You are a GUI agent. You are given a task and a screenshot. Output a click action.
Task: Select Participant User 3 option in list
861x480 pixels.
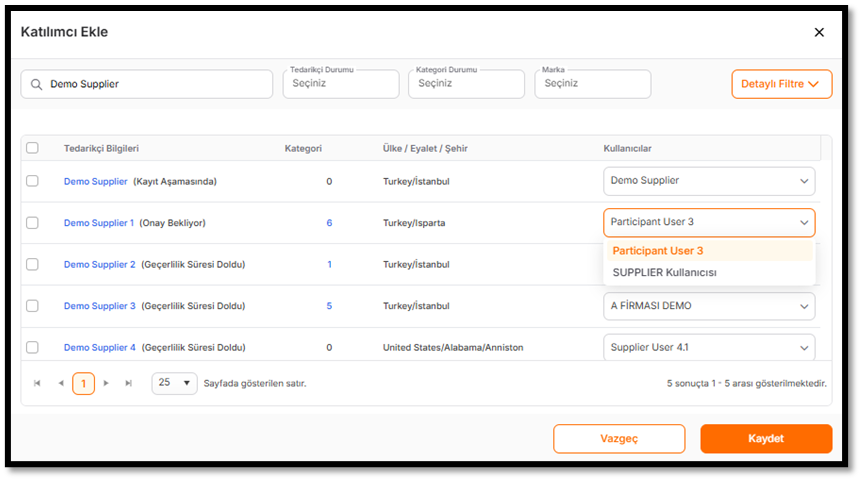coord(658,251)
